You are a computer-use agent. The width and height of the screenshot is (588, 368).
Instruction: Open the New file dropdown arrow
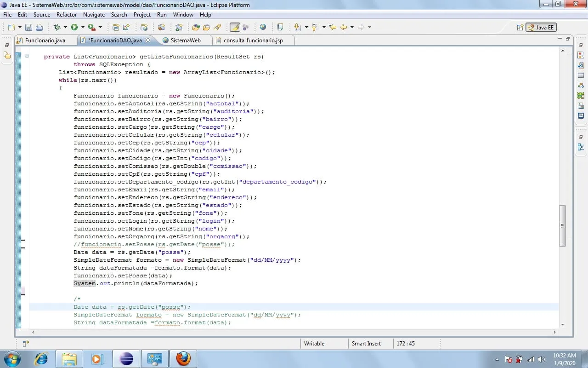[19, 28]
